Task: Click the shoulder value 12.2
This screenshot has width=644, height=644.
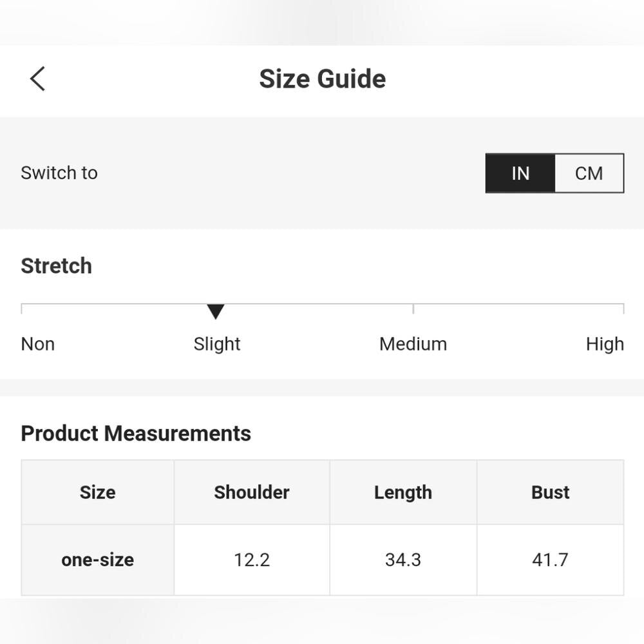Action: tap(252, 560)
